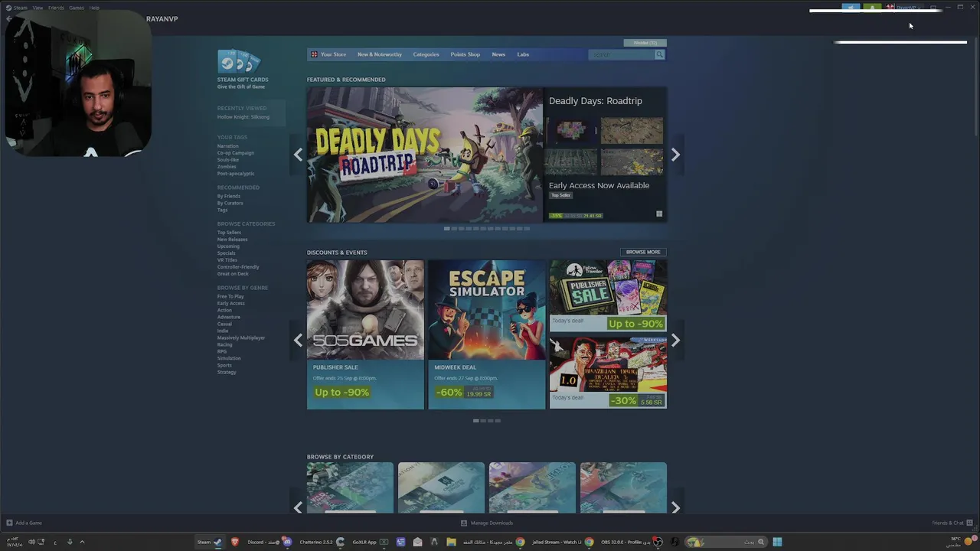Open the Help menu
The height and width of the screenshot is (551, 980).
coord(94,8)
